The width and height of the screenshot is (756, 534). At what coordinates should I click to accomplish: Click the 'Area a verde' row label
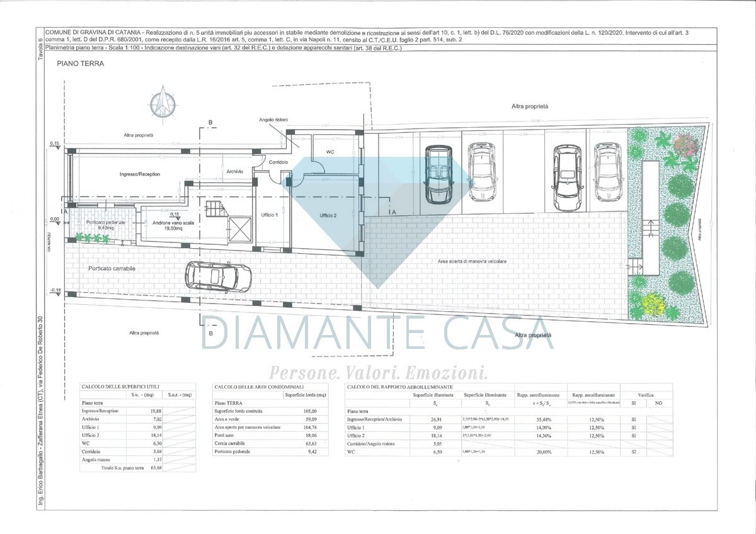pyautogui.click(x=226, y=419)
